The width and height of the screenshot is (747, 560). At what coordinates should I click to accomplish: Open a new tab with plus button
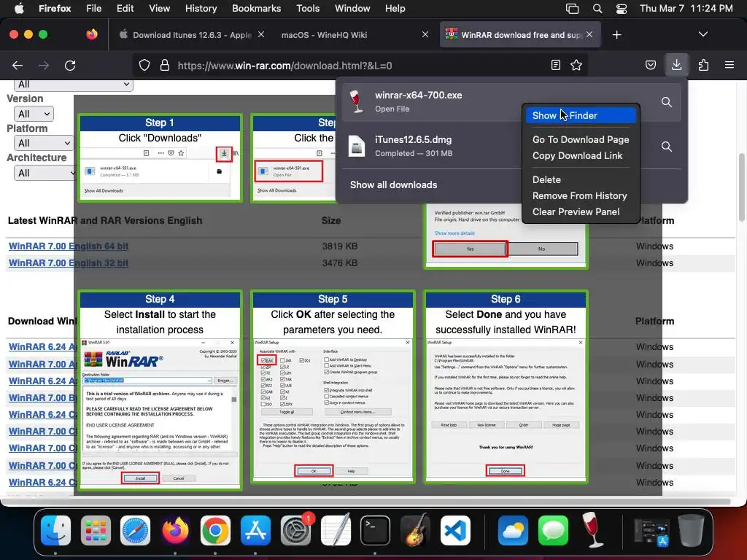click(617, 35)
